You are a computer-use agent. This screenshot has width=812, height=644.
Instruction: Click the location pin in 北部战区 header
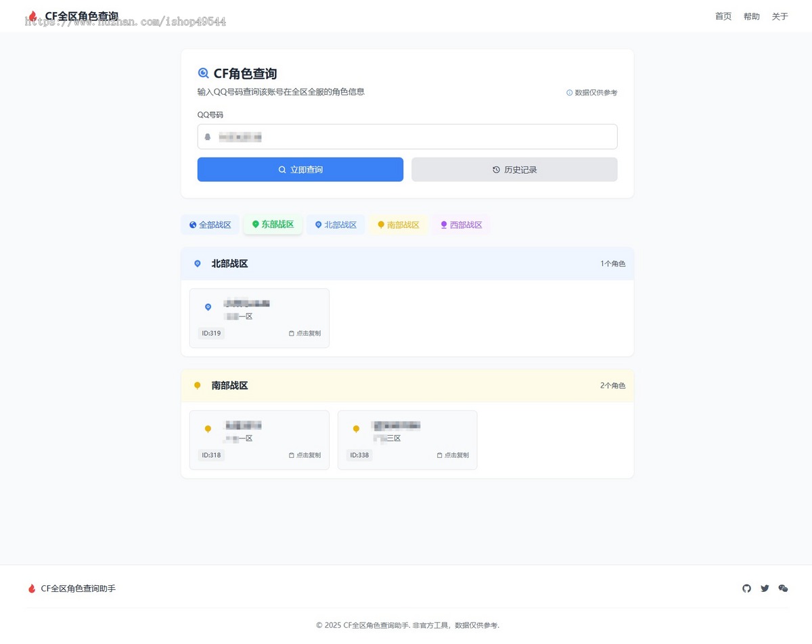point(198,264)
